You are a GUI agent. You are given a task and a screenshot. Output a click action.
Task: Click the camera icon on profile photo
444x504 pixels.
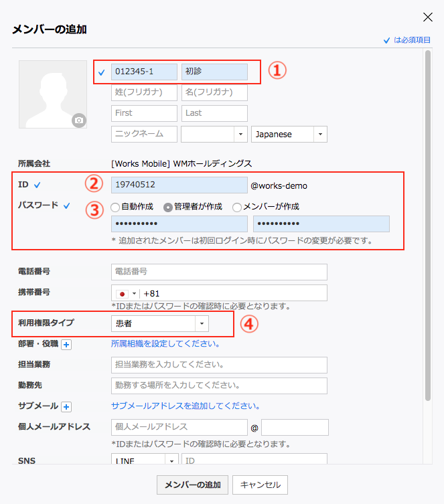[80, 120]
